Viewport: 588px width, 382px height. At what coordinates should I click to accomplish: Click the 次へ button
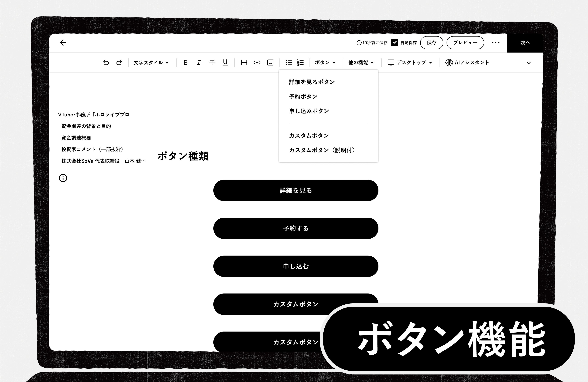(x=525, y=43)
